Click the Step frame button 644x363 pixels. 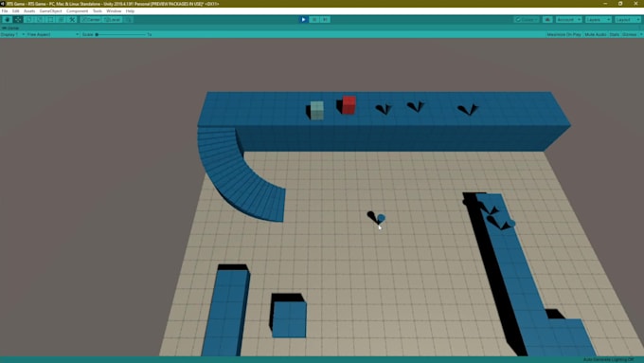tap(325, 20)
